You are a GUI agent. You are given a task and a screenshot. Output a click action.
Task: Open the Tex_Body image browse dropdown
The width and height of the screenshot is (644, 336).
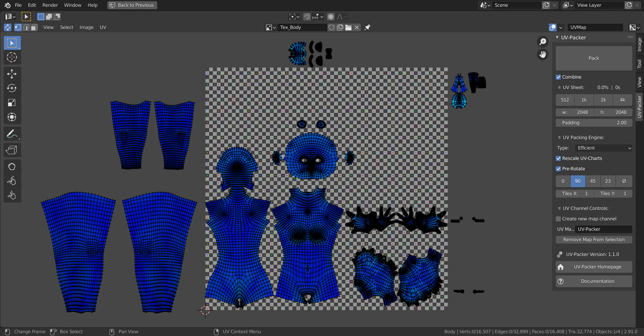point(271,27)
